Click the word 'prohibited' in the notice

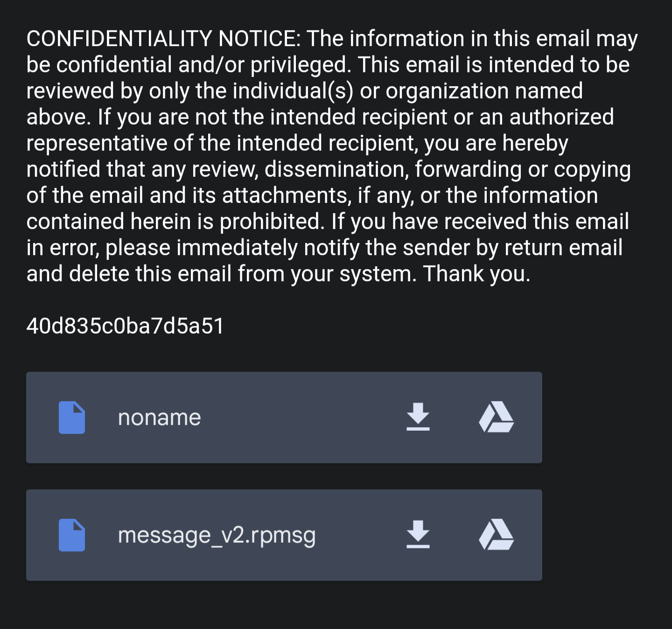point(271,222)
